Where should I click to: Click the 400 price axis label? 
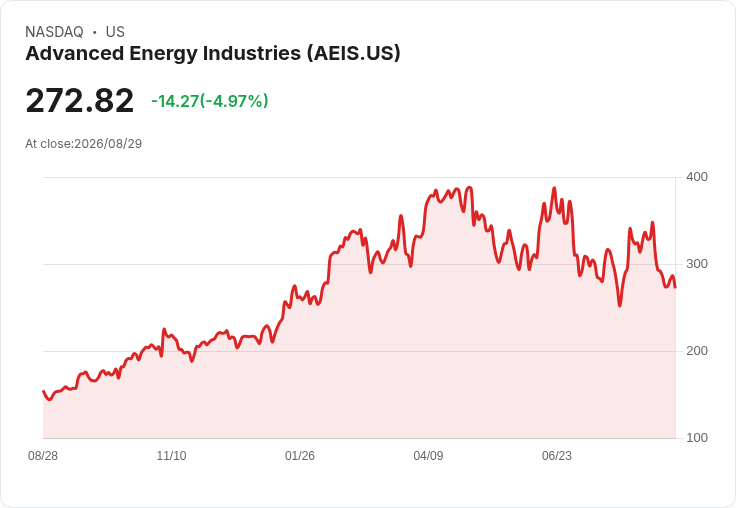pyautogui.click(x=697, y=177)
